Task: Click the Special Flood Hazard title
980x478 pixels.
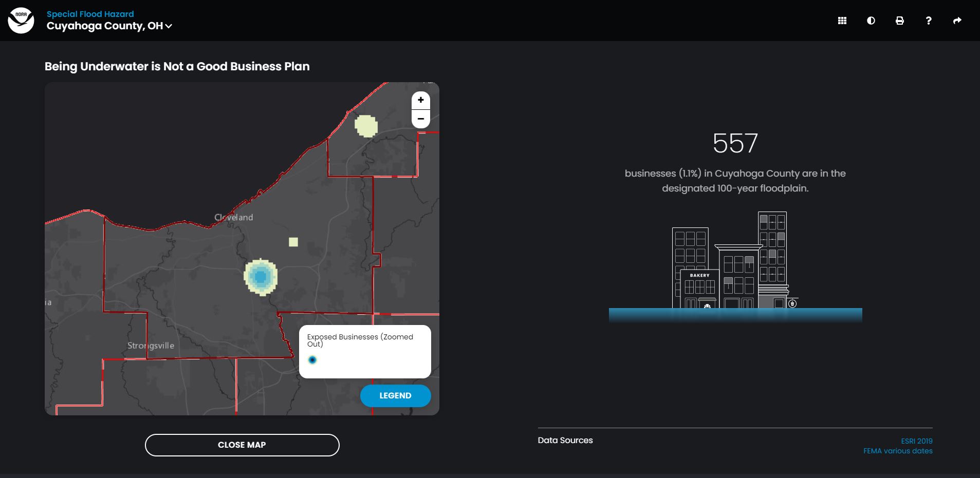Action: click(90, 14)
